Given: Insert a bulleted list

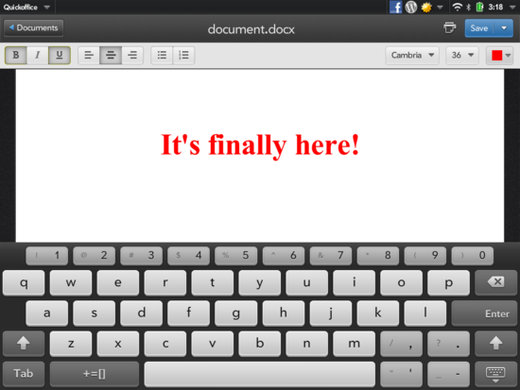Looking at the screenshot, I should click(x=162, y=55).
